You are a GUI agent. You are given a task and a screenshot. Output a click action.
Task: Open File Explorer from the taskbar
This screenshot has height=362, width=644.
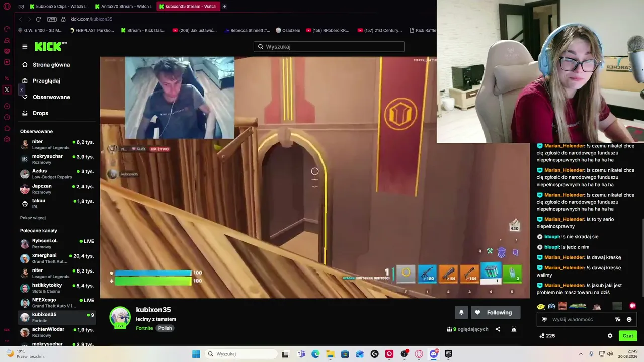[330, 354]
